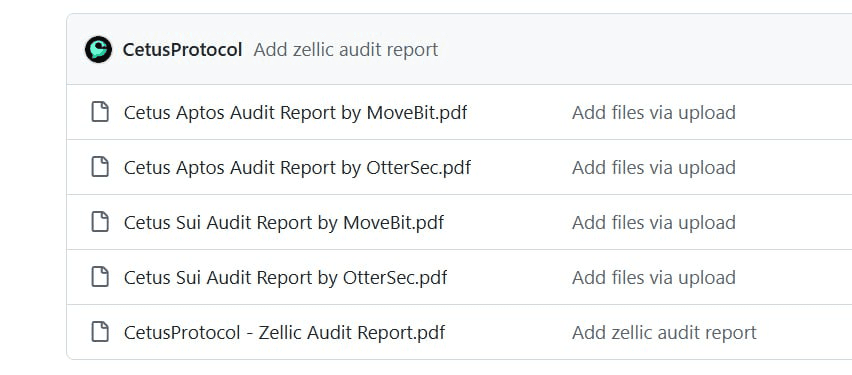View 'Add zellic audit report' commit in Zellic row

(x=664, y=333)
